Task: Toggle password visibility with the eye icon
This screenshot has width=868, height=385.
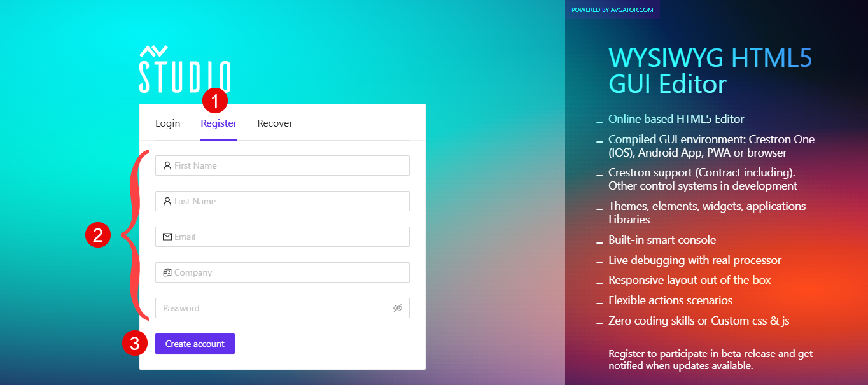Action: click(x=398, y=308)
